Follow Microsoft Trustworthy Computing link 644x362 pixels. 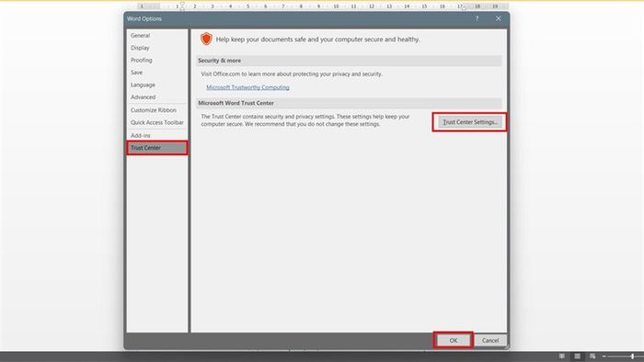pos(247,87)
